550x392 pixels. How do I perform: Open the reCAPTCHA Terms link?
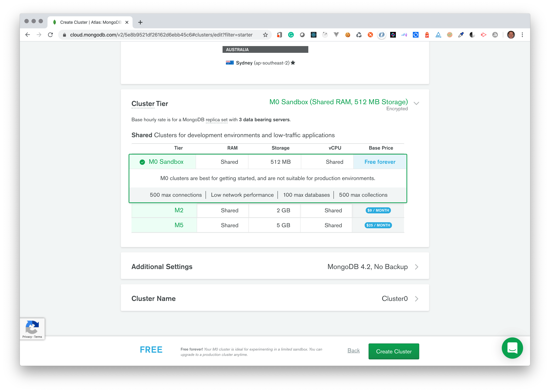coord(38,337)
